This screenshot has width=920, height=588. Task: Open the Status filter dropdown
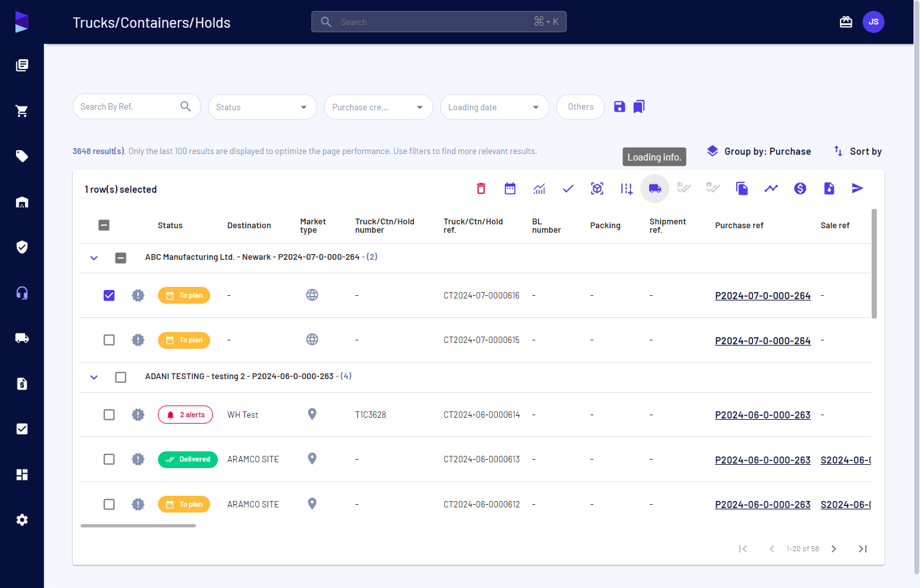pos(262,107)
